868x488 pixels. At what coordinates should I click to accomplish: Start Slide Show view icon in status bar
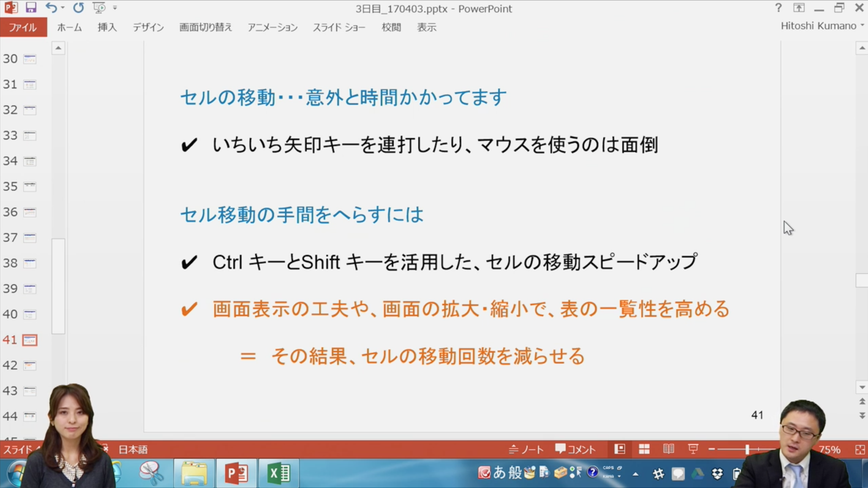pyautogui.click(x=693, y=449)
